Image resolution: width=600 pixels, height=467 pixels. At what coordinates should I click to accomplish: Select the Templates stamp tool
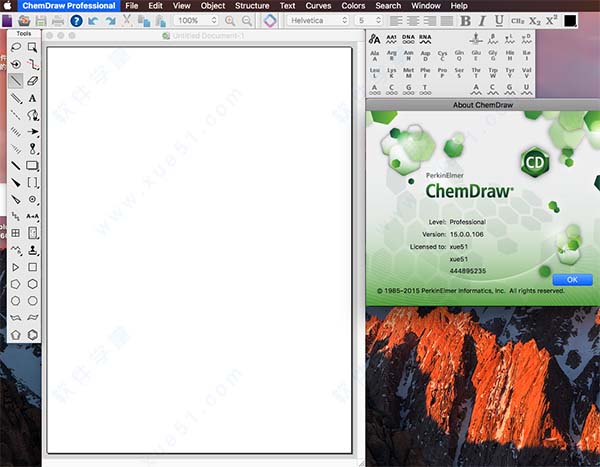[x=33, y=250]
